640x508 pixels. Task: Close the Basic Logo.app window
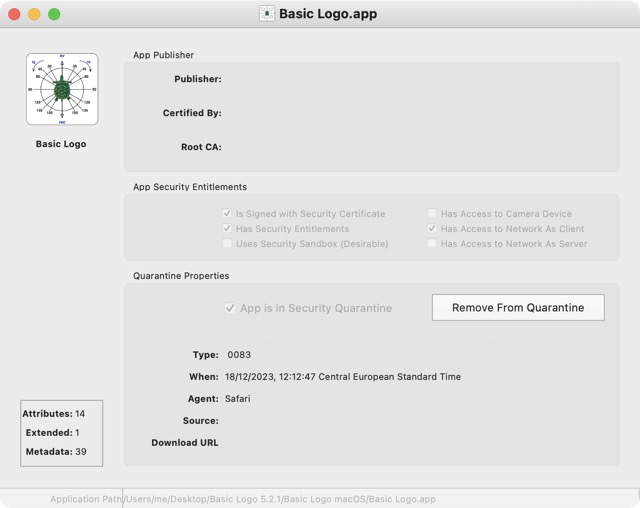click(14, 14)
